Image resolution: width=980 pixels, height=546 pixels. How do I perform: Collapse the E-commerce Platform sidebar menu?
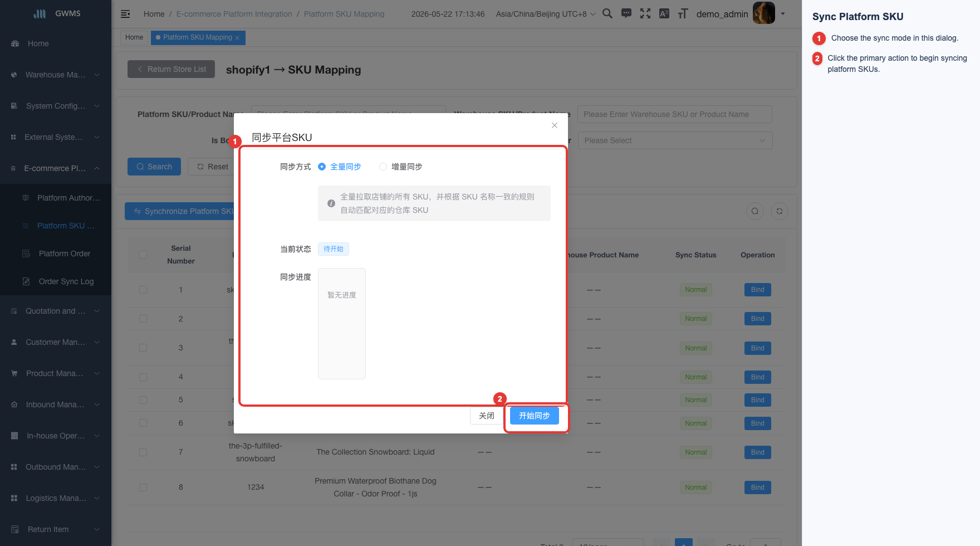pos(56,168)
